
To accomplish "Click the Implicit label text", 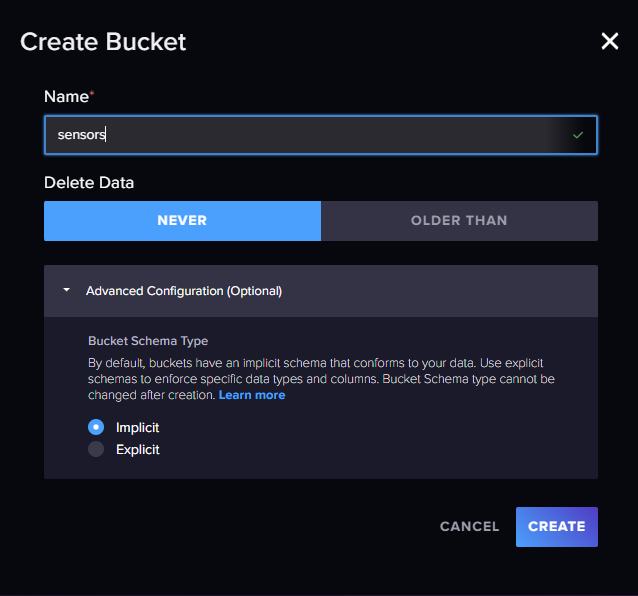I will (137, 427).
